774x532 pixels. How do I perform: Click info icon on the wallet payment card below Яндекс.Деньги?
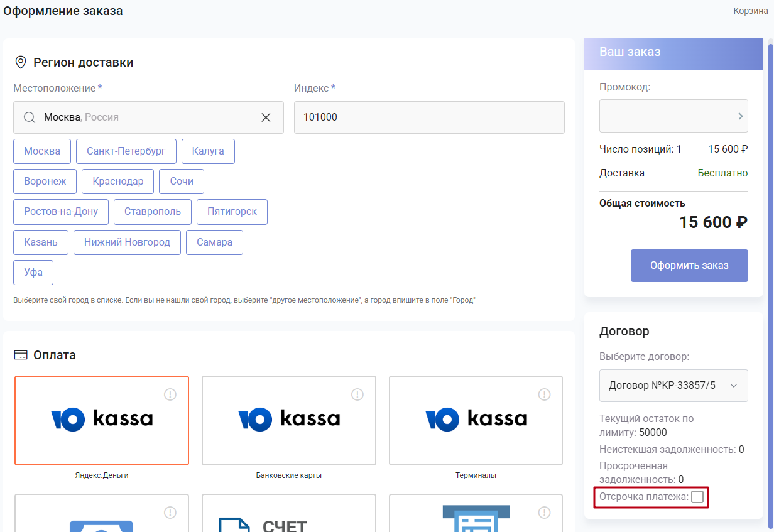[x=170, y=513]
